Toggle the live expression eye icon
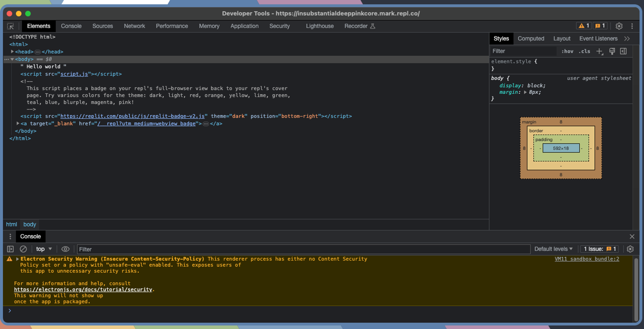The width and height of the screenshot is (644, 329). click(x=65, y=249)
